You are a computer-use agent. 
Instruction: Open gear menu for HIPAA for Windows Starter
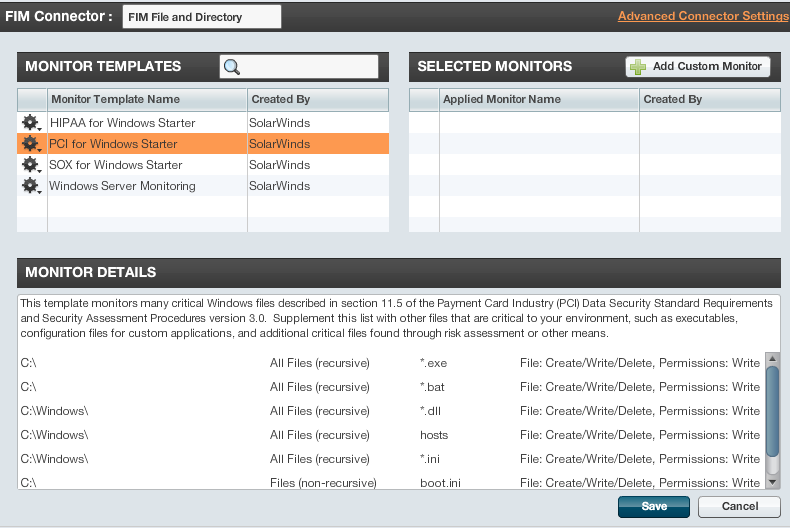point(31,123)
